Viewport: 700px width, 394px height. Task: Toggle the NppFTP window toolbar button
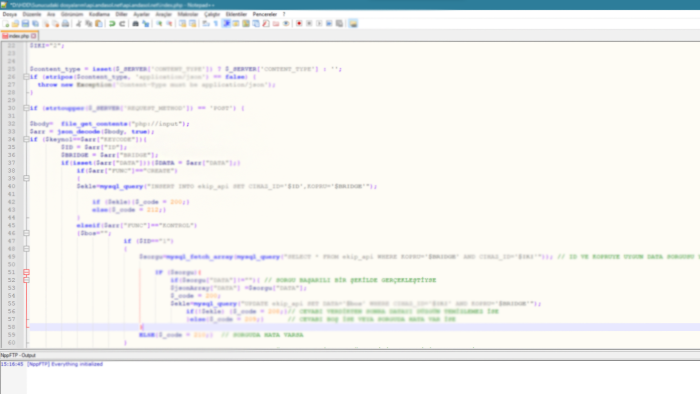(353, 23)
